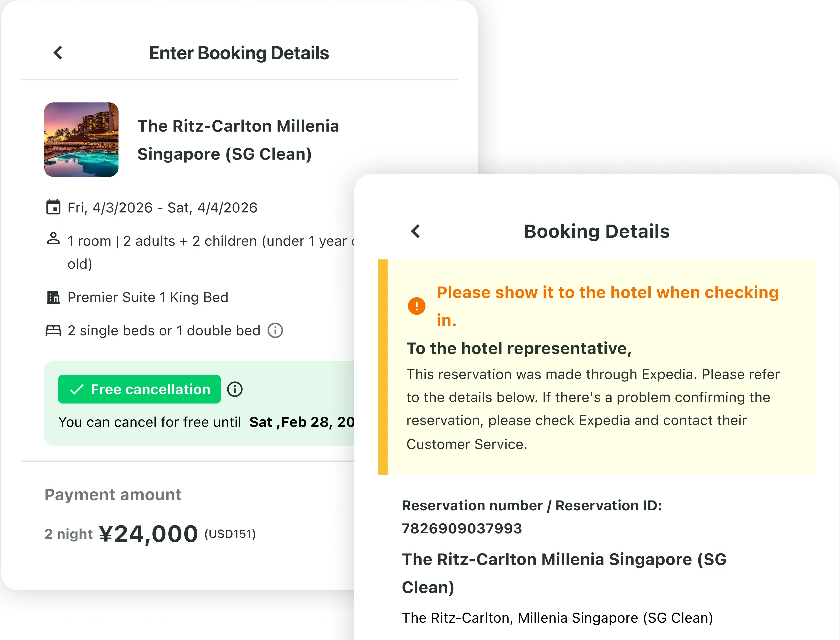Screen dimensions: 840x640
Task: Click 'This reservation was made through Expedia' paragraph
Action: (x=593, y=409)
